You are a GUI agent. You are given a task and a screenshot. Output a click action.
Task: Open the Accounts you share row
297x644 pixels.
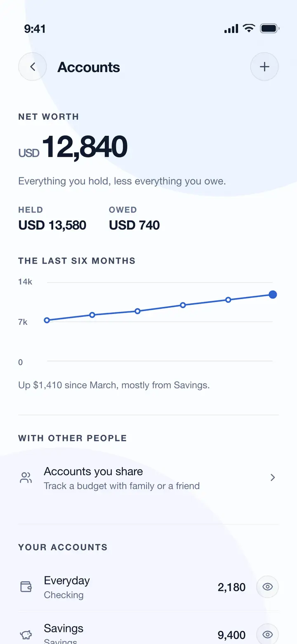click(x=148, y=478)
